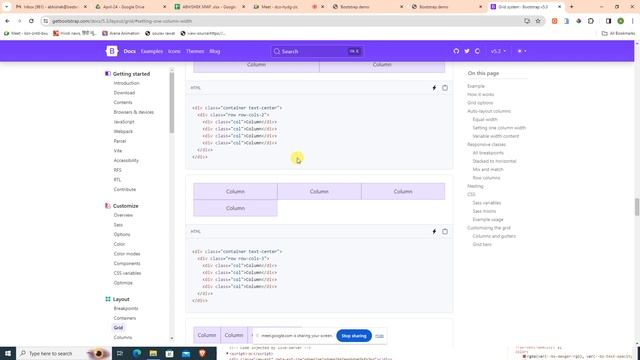The height and width of the screenshot is (360, 640).
Task: Jump to Grid tiers section
Action: coord(482,244)
